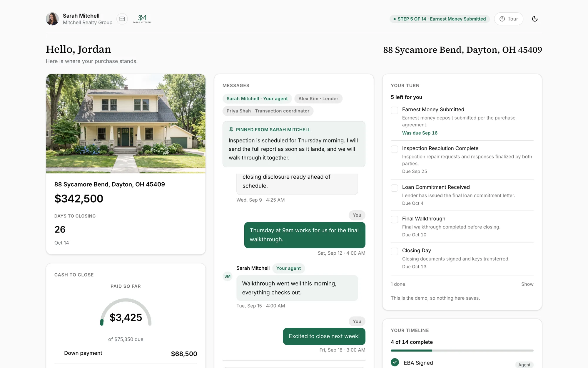Check the Closing Day checkbox
The image size is (588, 368).
click(x=394, y=251)
